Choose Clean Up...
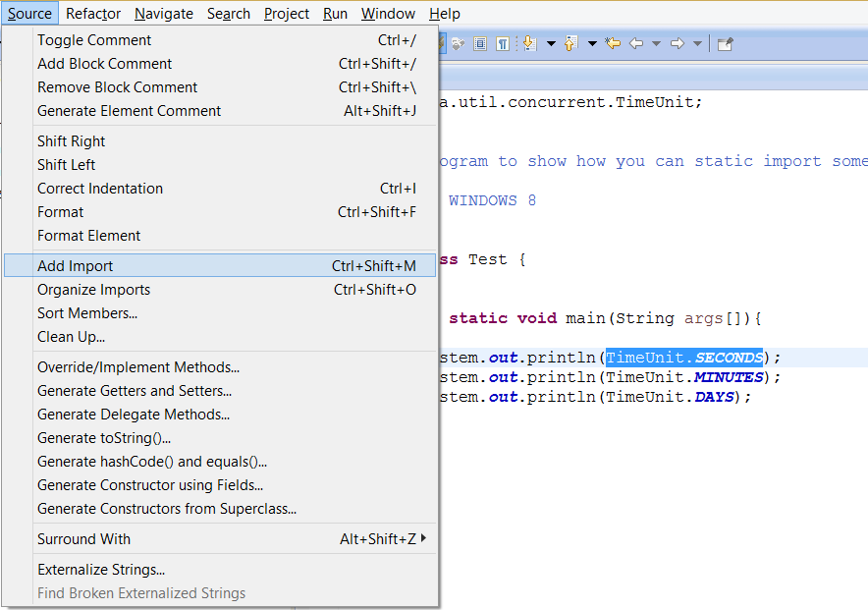Viewport: 868px width, 610px height. 220,337
